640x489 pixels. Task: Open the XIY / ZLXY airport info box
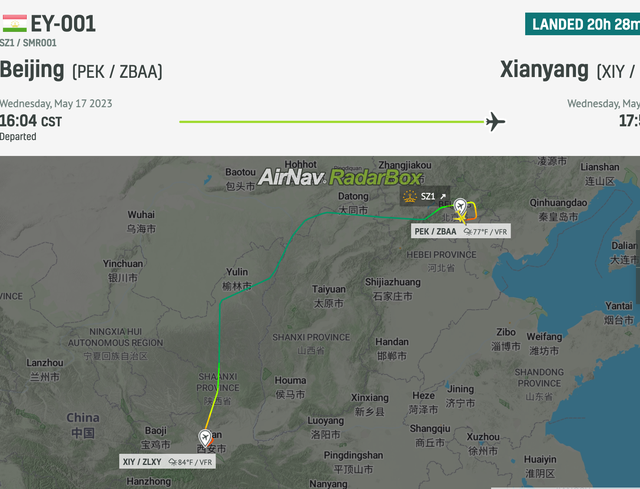tap(167, 462)
